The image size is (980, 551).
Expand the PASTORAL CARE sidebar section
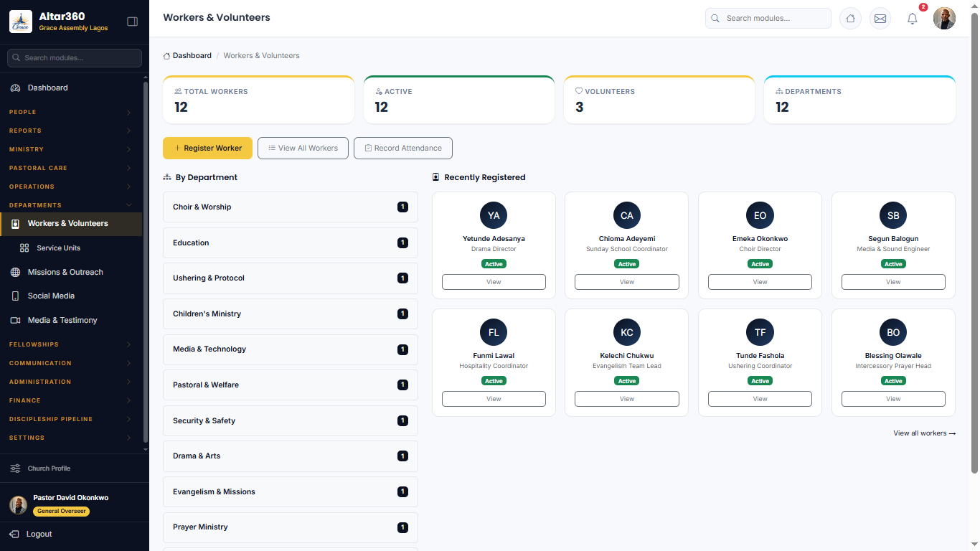70,168
